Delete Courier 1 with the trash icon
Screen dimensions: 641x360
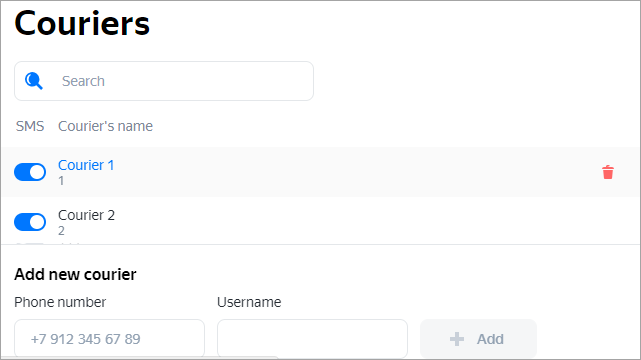608,172
